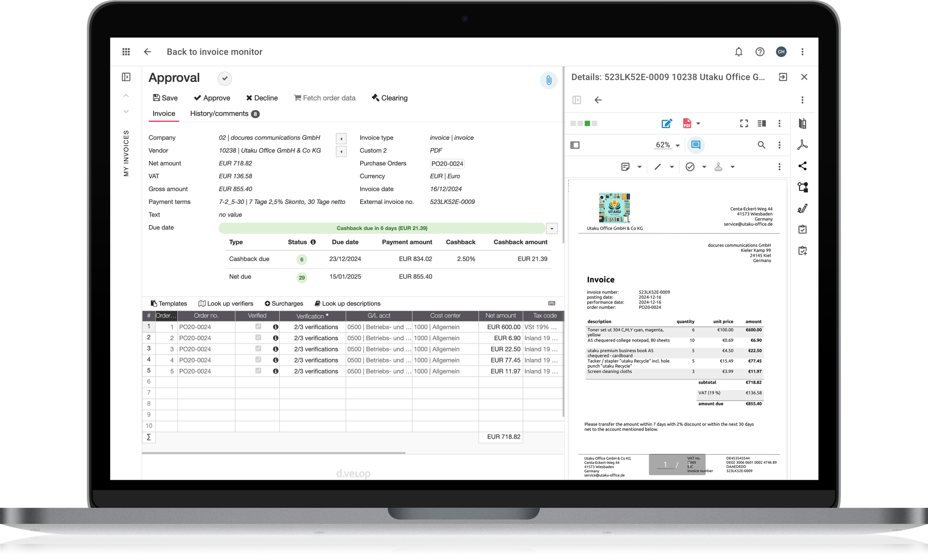Toggle the checkmark next to the Approval title
Viewport: 928px width, 560px height.
224,78
